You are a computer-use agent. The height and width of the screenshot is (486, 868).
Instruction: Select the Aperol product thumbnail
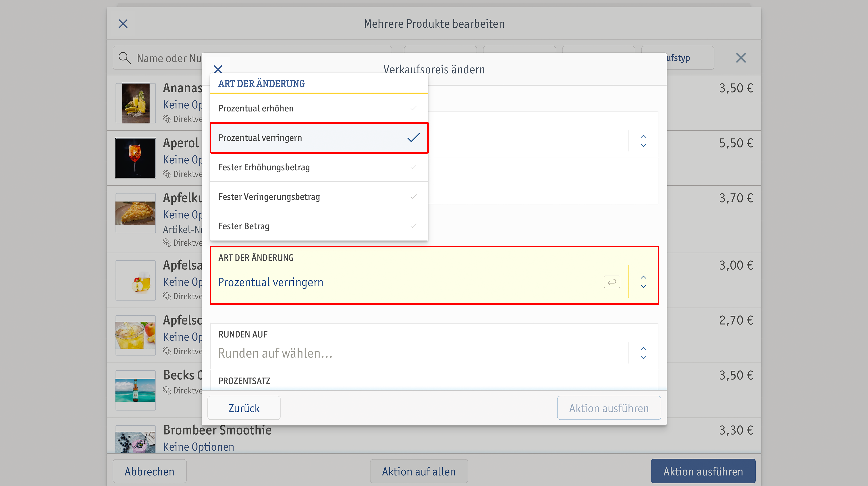click(x=135, y=158)
